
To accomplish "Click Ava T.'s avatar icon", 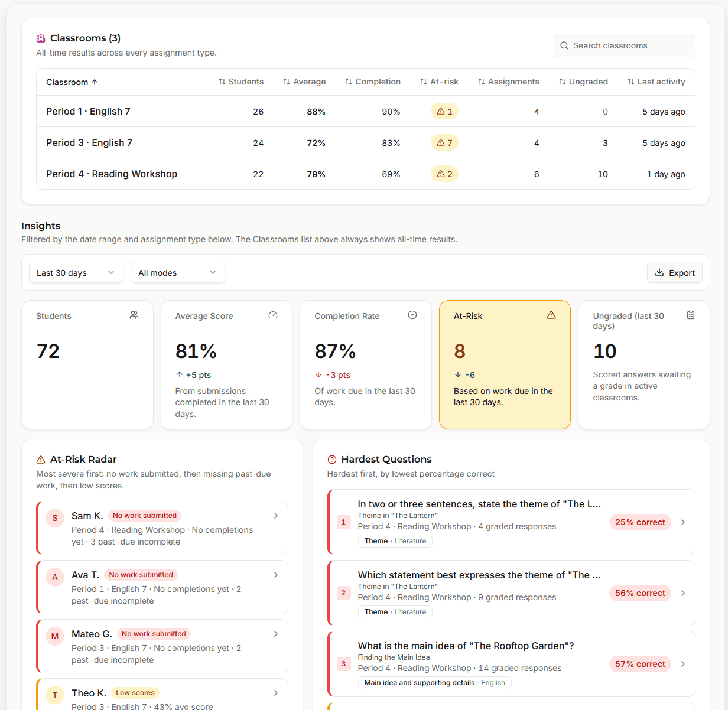I will point(55,577).
